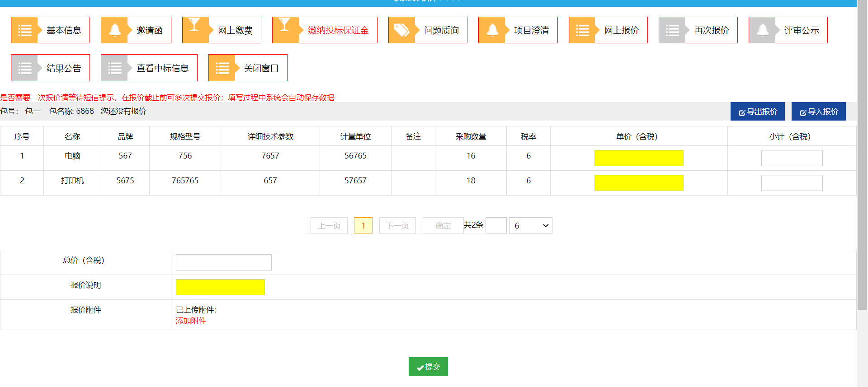This screenshot has height=387, width=868.
Task: Click the list icon beside 网上报价
Action: [x=582, y=30]
